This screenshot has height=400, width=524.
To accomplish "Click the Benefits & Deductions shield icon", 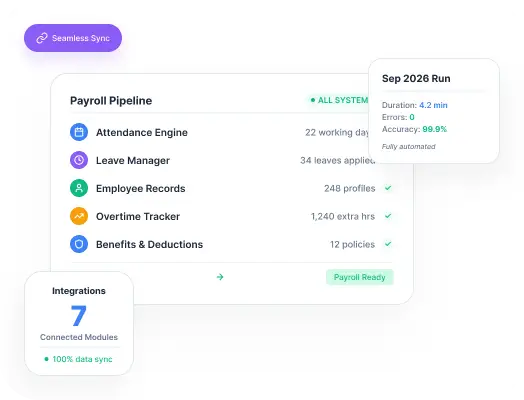I will (79, 244).
